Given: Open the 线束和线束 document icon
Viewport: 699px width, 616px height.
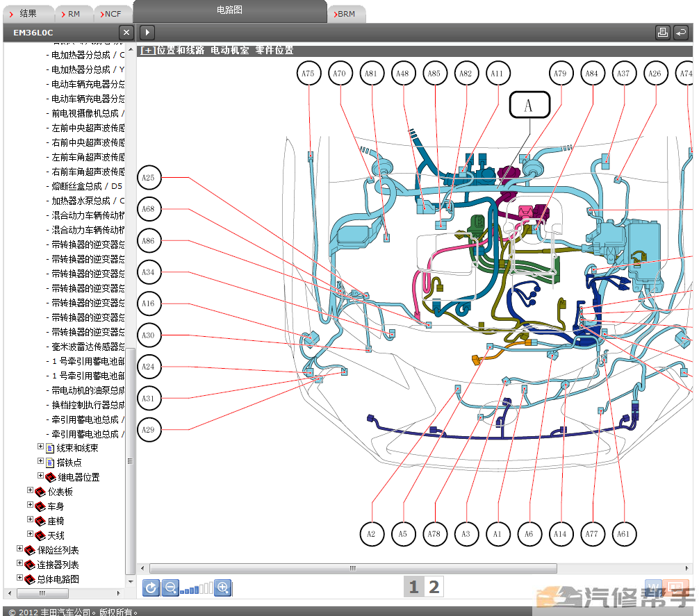Looking at the screenshot, I should pyautogui.click(x=50, y=448).
